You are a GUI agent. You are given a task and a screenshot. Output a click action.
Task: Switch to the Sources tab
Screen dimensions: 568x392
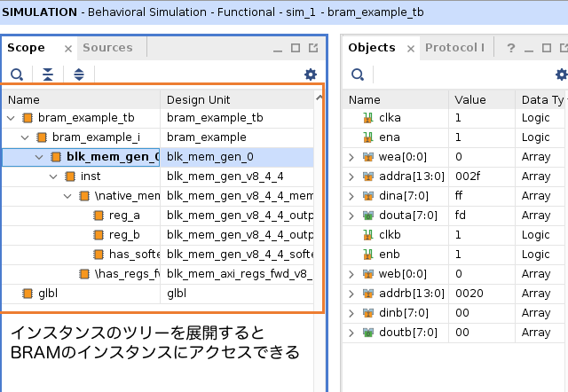(107, 48)
